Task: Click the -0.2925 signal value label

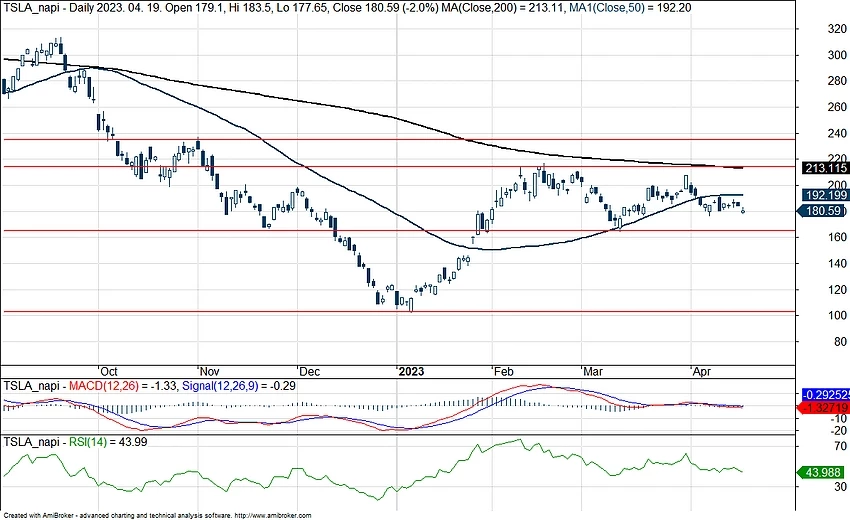Action: 825,394
